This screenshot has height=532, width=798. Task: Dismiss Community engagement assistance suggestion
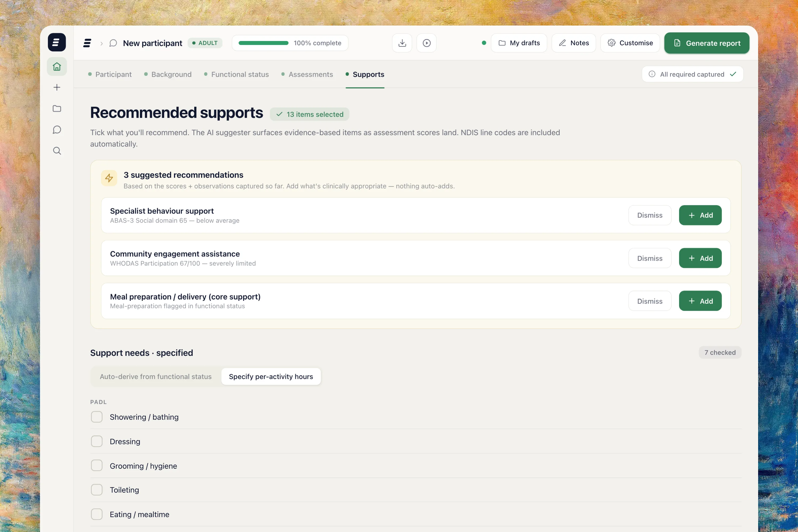point(650,258)
